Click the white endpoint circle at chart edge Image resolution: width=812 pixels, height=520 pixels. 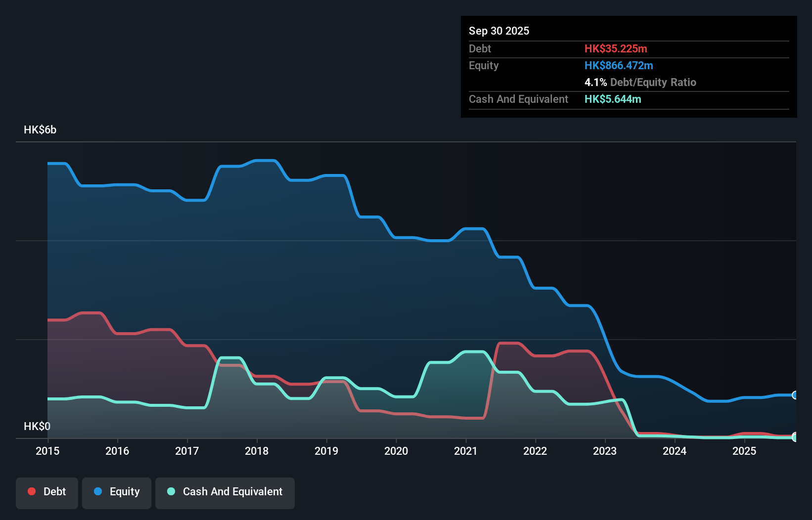coord(795,437)
